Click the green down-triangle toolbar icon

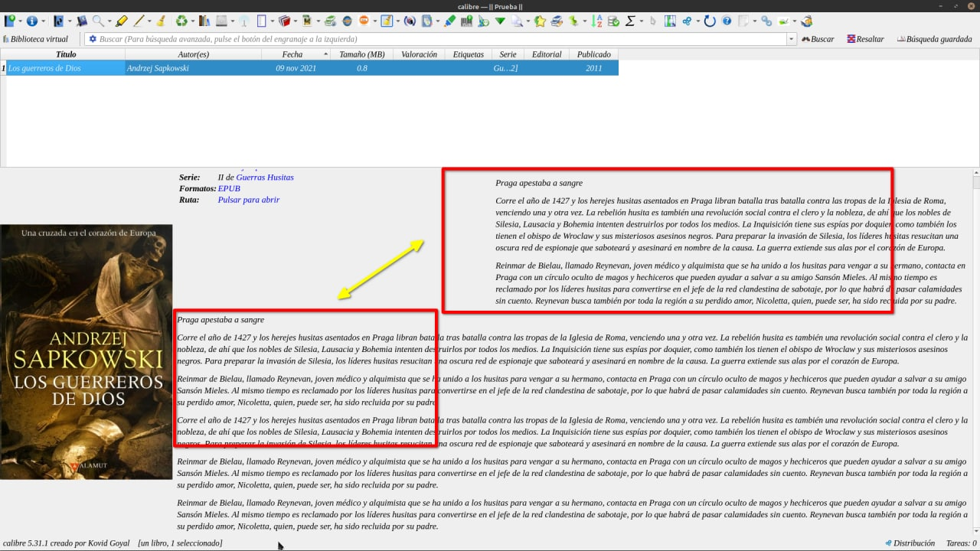click(x=500, y=21)
